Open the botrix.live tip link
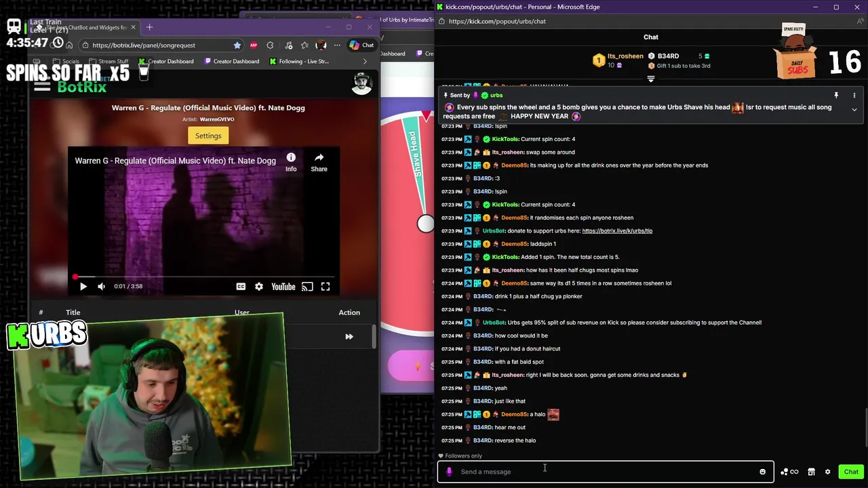 pos(617,231)
